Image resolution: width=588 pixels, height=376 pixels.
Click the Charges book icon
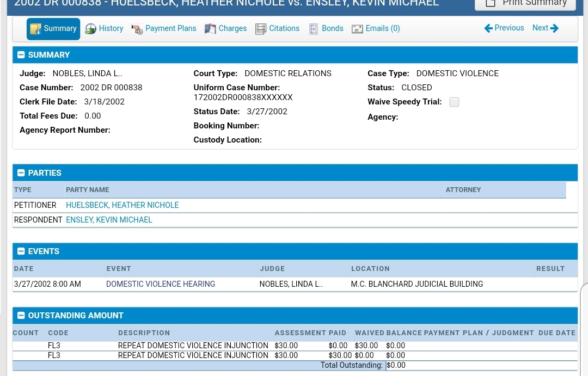click(x=210, y=28)
